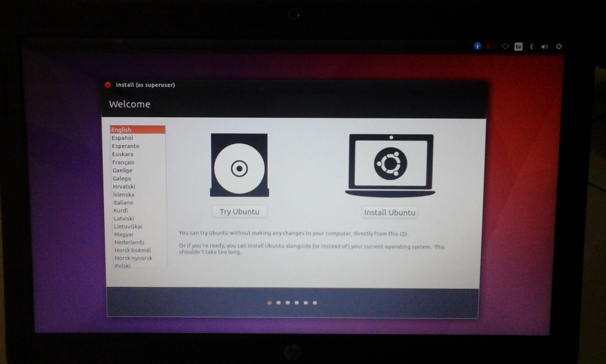Screen dimensions: 606x364
Task: Choose Italiano as installer language
Action: [x=123, y=202]
